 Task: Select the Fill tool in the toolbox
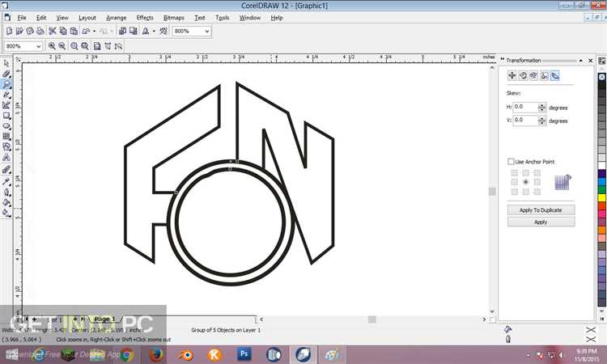click(6, 202)
